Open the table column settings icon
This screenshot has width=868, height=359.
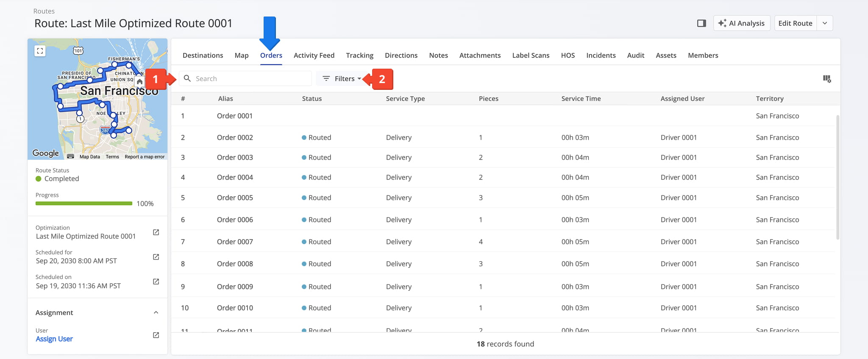[827, 79]
